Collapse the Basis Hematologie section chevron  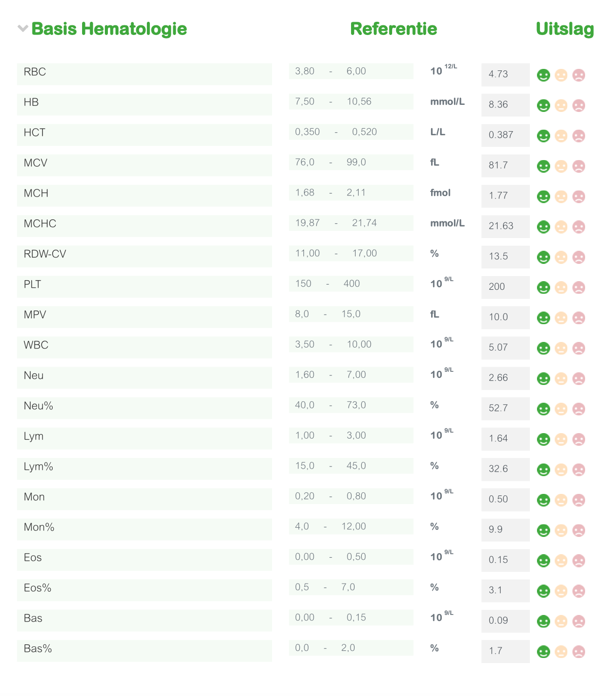(22, 28)
